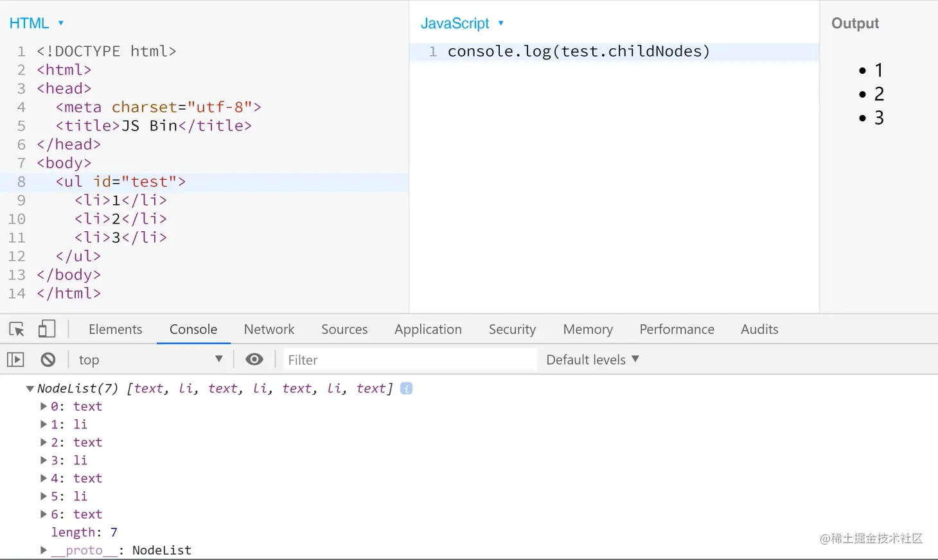Click the <meta charset="utf-8"> line

158,107
